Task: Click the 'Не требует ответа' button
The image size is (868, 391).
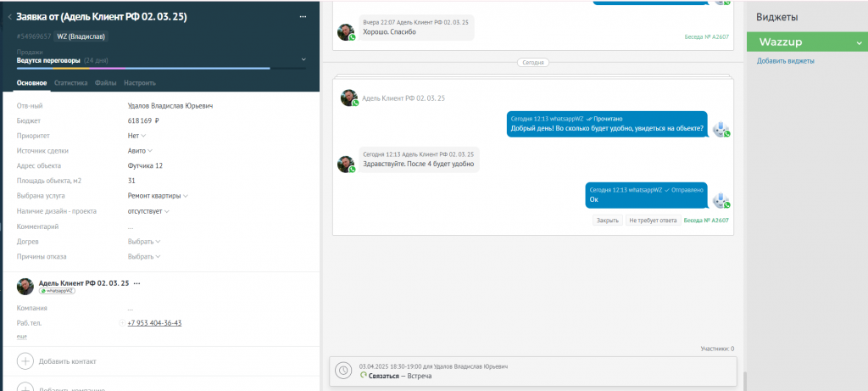Action: (x=654, y=220)
